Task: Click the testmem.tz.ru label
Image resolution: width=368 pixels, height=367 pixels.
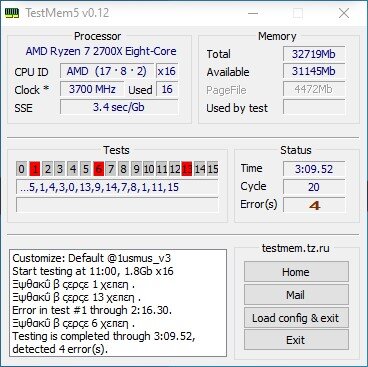Action: (296, 248)
